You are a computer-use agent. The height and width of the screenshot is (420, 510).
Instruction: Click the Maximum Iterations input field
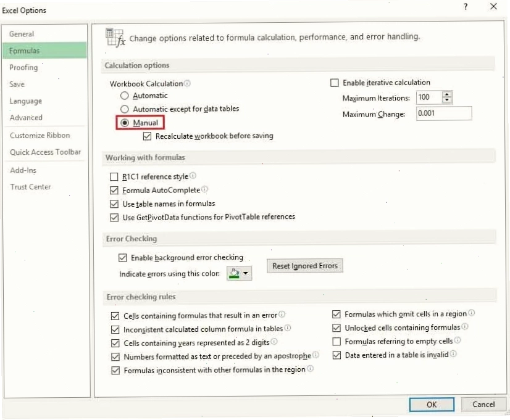(429, 97)
